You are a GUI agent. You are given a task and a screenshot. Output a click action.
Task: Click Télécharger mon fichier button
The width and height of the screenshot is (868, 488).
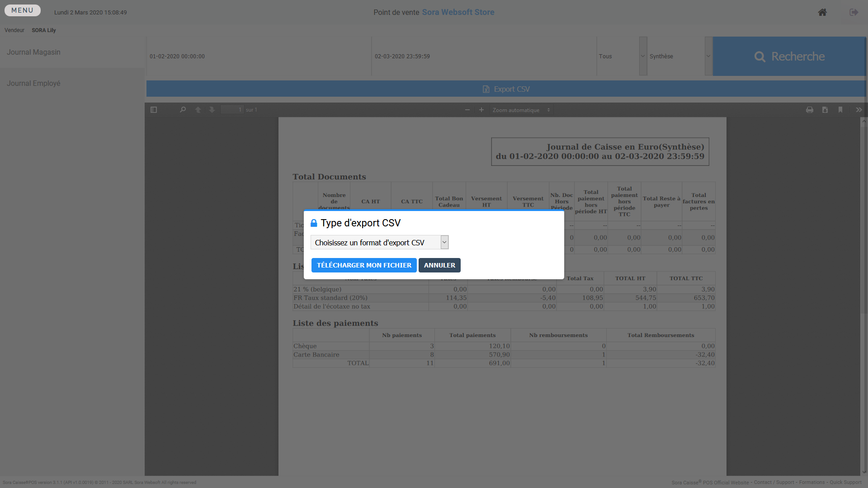click(364, 265)
